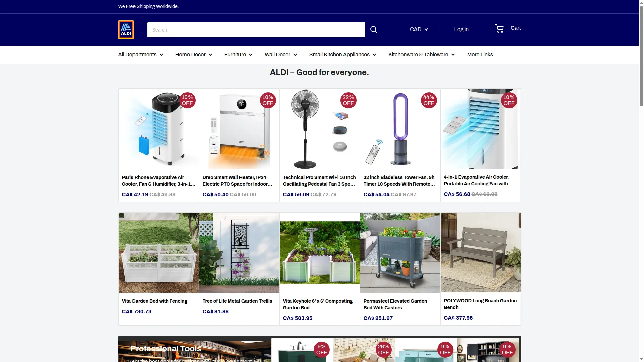Click the 28% OFF badge in Professional Tools row

click(383, 350)
